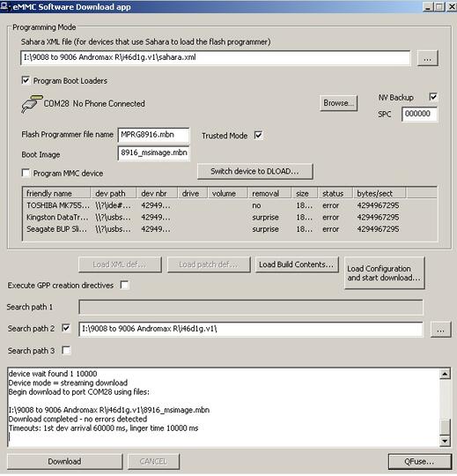Click the ellipsis button for Sahara XML file
This screenshot has height=476, width=457.
[x=428, y=58]
